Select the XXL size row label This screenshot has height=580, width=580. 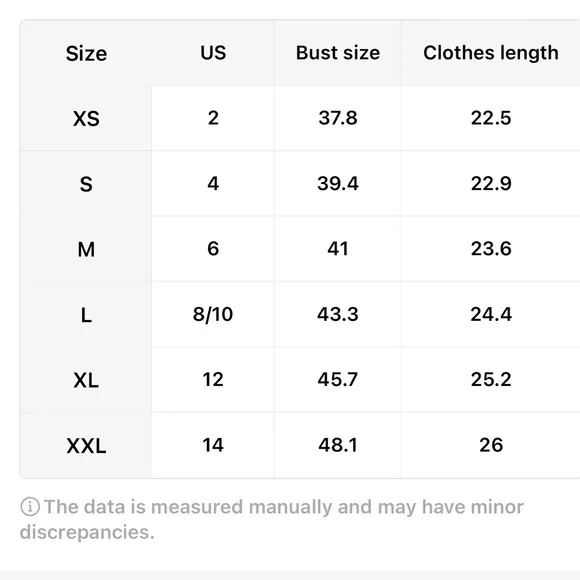point(86,446)
